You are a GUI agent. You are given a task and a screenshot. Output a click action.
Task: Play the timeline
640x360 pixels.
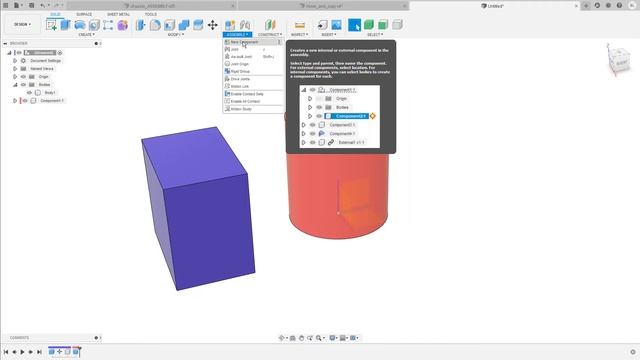pyautogui.click(x=22, y=352)
